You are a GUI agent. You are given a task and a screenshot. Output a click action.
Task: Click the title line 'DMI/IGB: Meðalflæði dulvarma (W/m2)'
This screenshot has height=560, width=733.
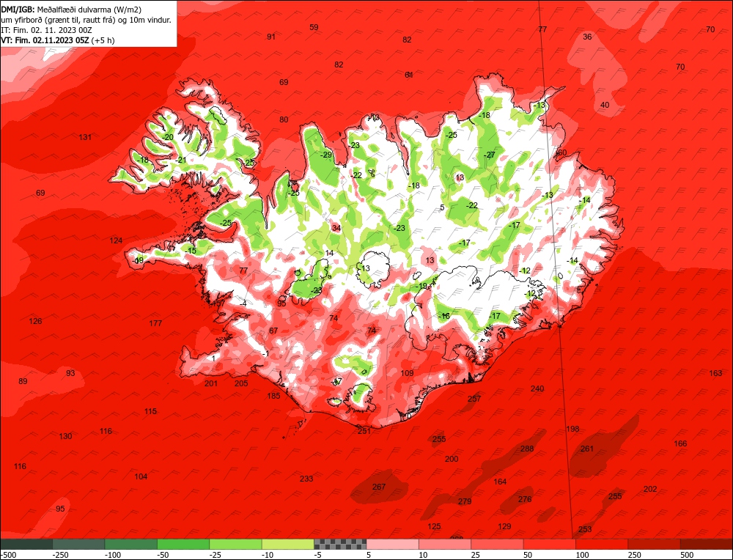point(71,9)
